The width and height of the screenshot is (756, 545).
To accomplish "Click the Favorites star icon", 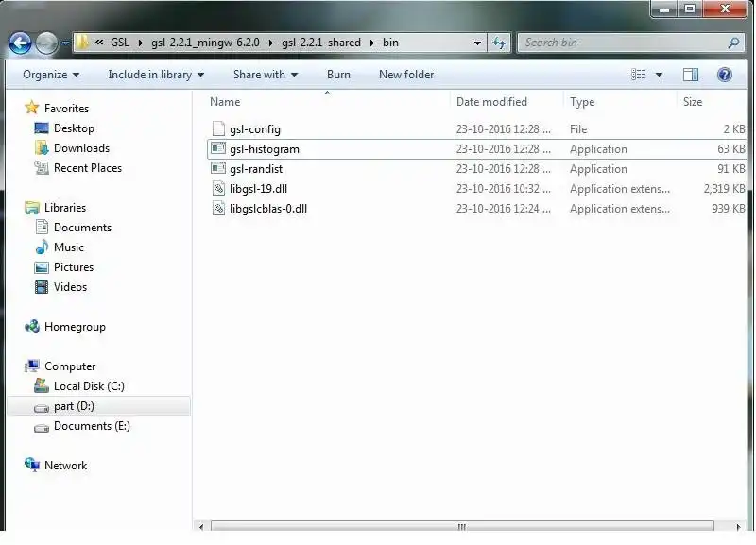I will (x=32, y=108).
